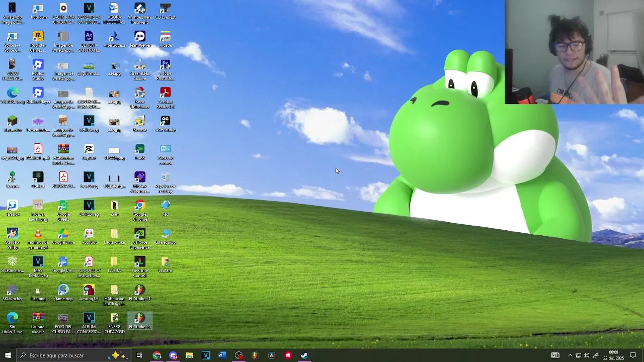Open the volume control in the tray
The width and height of the screenshot is (644, 362).
point(586,355)
